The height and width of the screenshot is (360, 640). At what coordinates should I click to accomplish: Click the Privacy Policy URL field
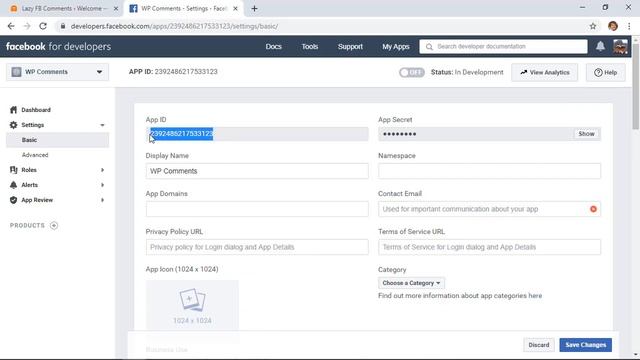[x=257, y=247]
